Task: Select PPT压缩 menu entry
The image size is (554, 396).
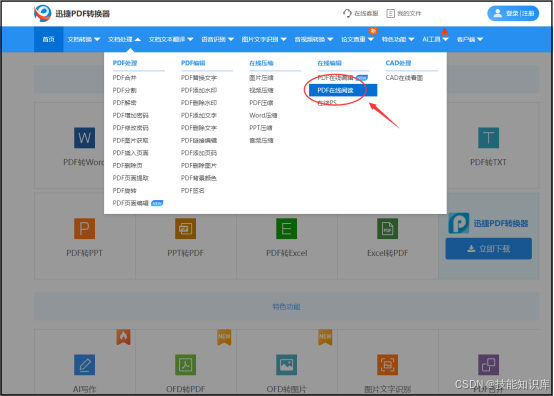Action: coord(261,128)
